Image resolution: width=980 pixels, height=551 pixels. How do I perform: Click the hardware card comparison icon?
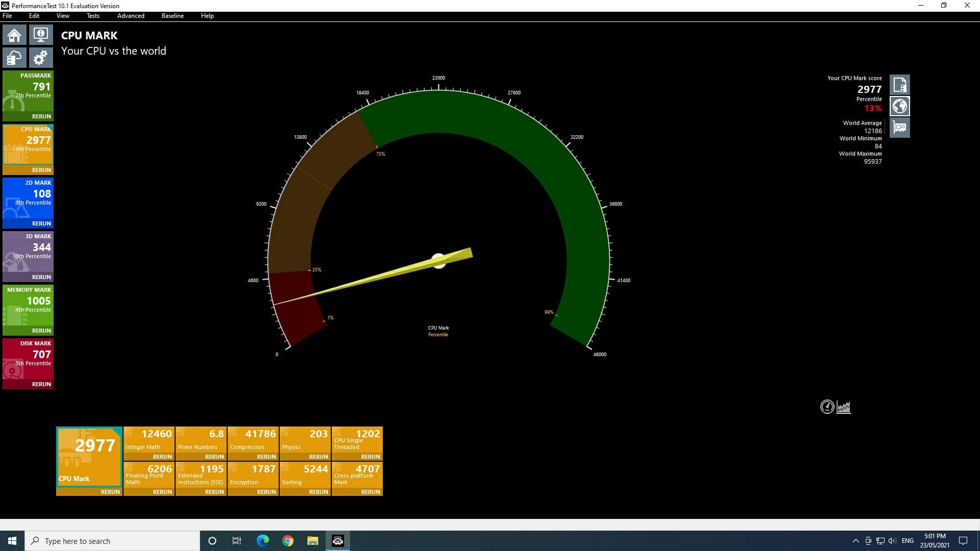900,128
